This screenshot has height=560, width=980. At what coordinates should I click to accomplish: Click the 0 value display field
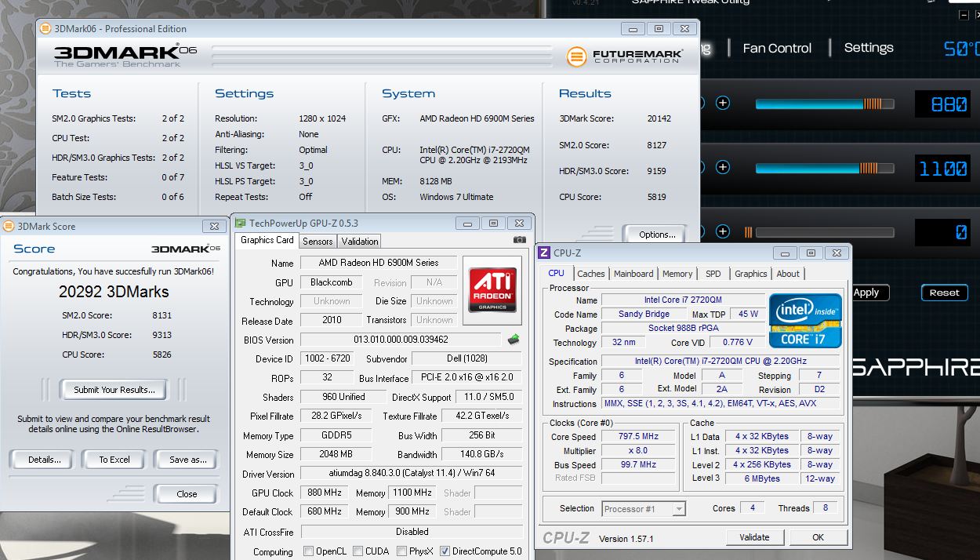944,232
